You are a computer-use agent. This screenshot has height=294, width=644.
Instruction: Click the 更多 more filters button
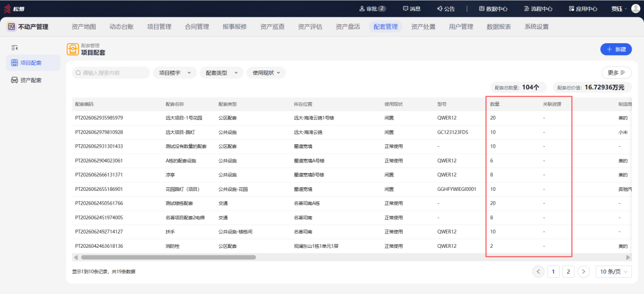pyautogui.click(x=617, y=73)
